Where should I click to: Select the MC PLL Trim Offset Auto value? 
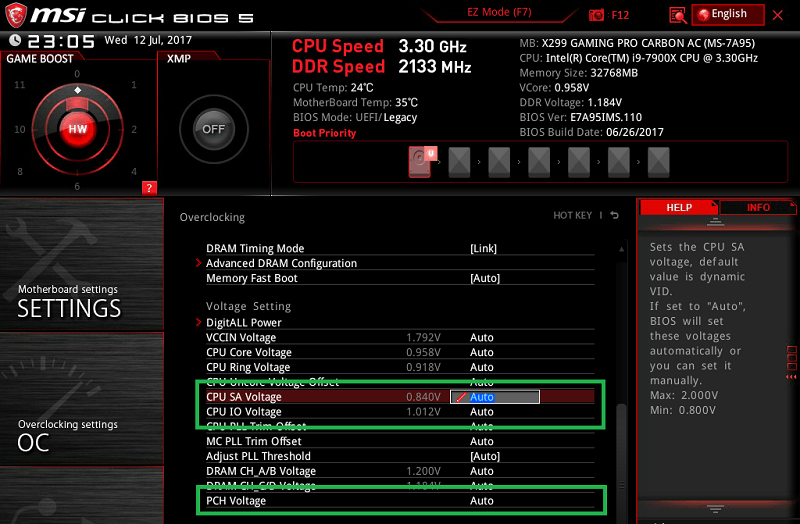pos(482,441)
